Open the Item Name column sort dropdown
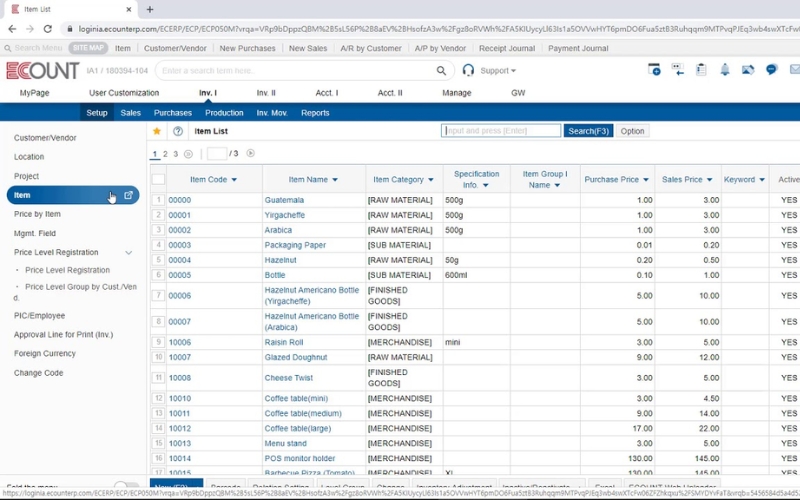 click(335, 180)
